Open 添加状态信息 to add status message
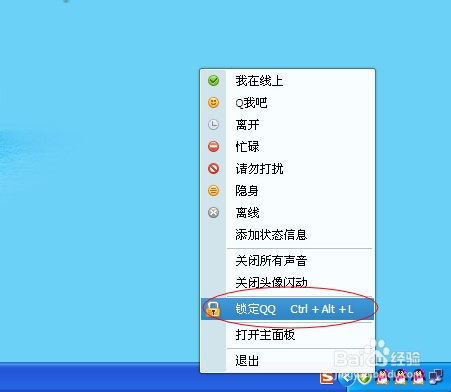 tap(287, 235)
